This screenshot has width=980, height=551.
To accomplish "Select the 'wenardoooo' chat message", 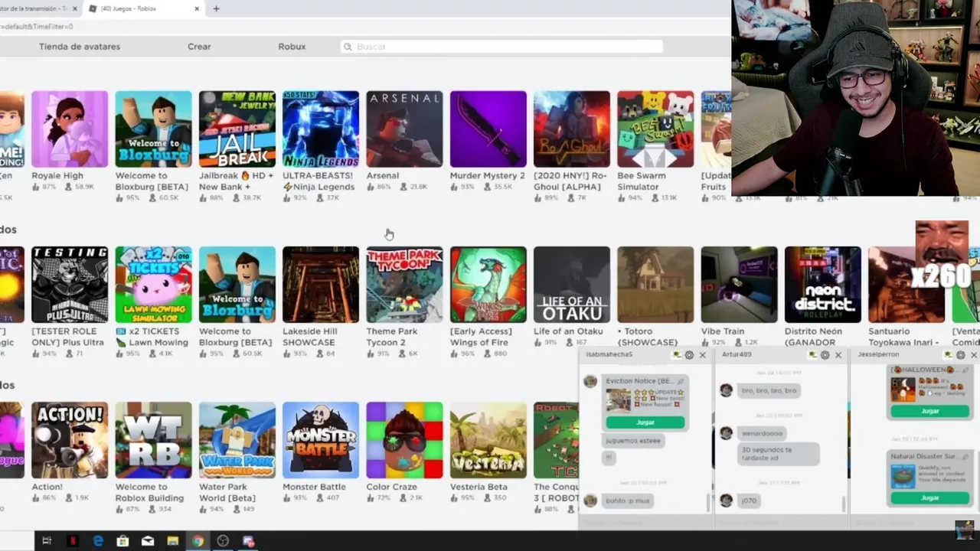I will 762,433.
